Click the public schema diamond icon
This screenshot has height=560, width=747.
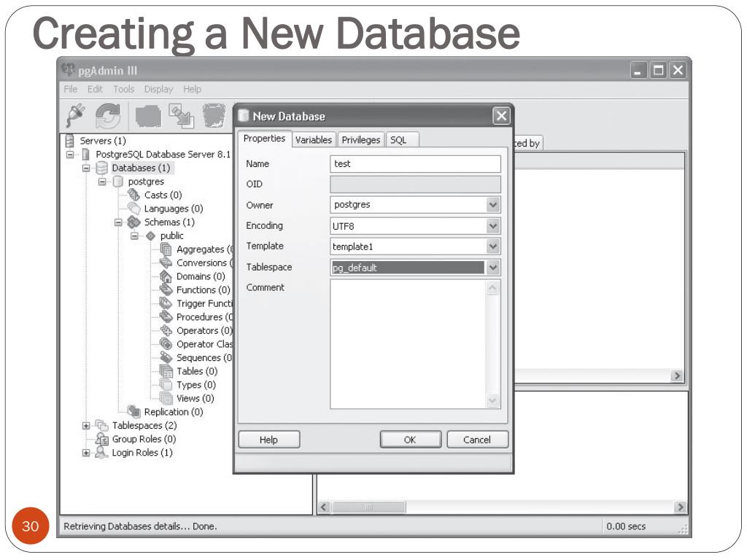pyautogui.click(x=150, y=236)
